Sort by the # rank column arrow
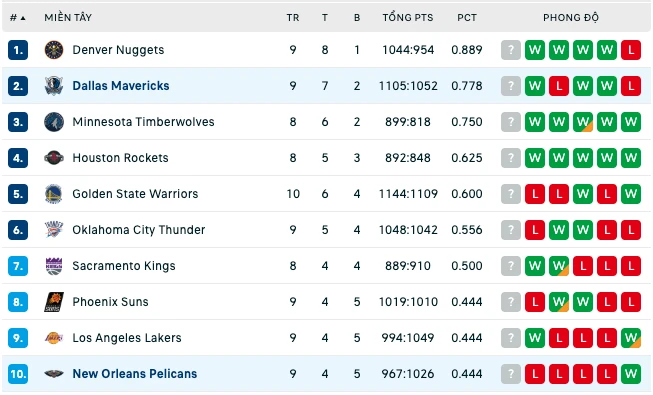Image resolution: width=653 pixels, height=395 pixels. click(22, 18)
